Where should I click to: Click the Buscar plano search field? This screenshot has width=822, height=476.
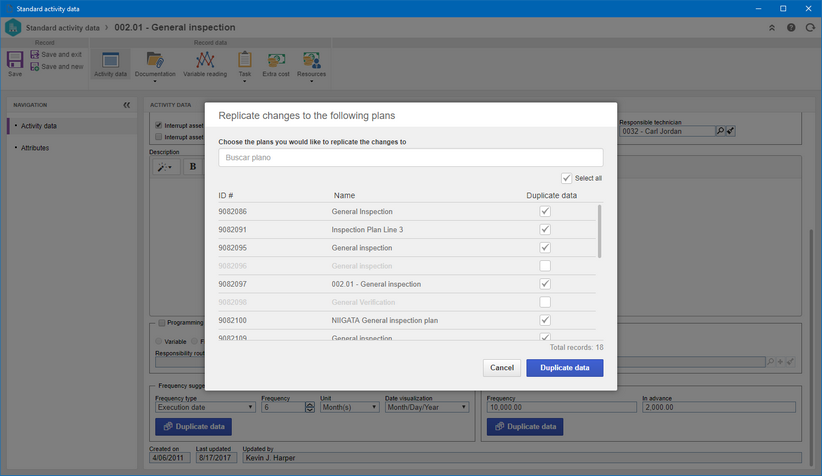click(410, 157)
